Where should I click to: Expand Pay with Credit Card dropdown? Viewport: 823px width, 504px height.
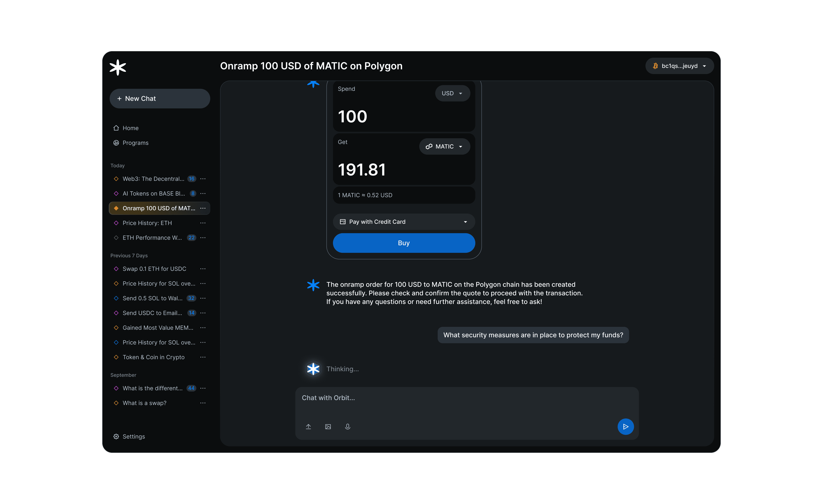404,222
